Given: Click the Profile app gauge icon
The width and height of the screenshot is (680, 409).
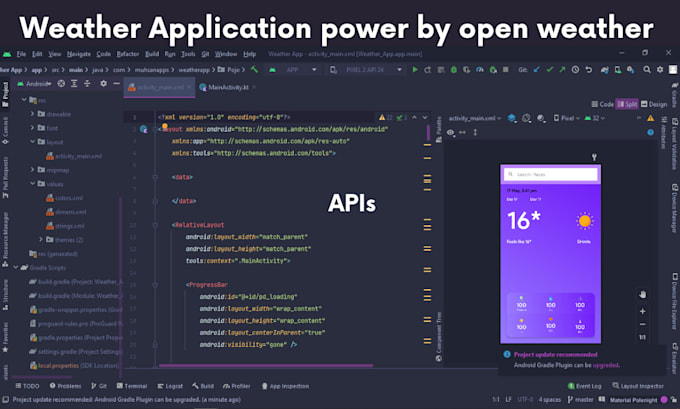Looking at the screenshot, I should tap(480, 70).
